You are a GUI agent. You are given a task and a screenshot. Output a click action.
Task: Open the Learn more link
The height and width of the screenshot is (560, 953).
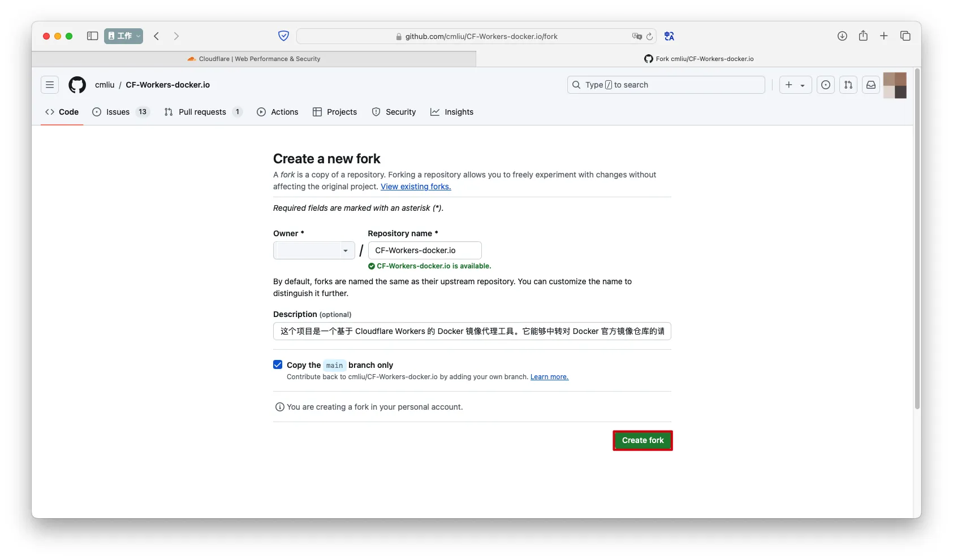549,377
